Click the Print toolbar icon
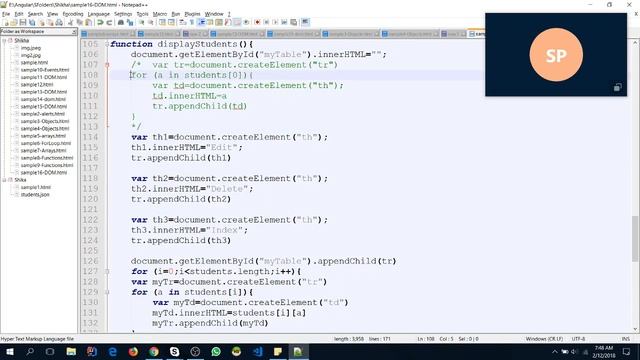This screenshot has width=640, height=360. pyautogui.click(x=59, y=22)
